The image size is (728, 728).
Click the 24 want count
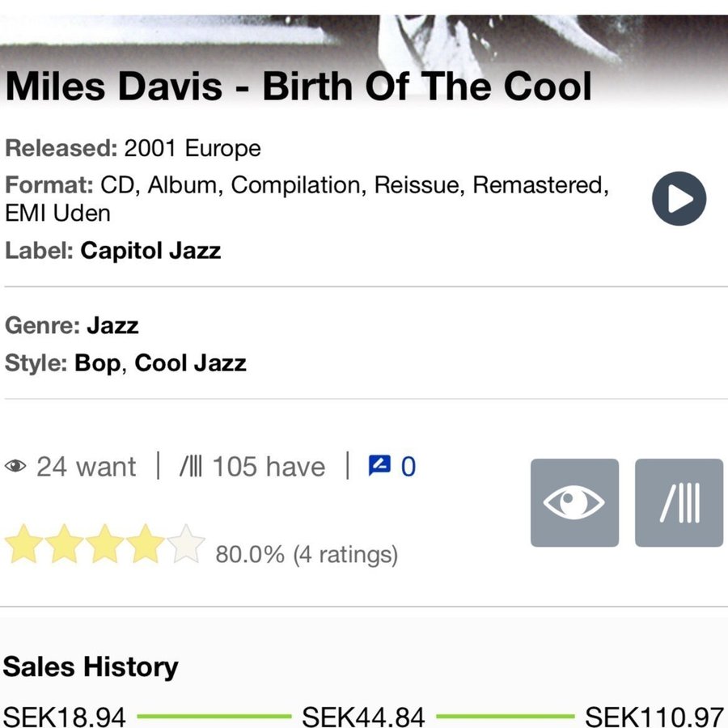click(86, 467)
